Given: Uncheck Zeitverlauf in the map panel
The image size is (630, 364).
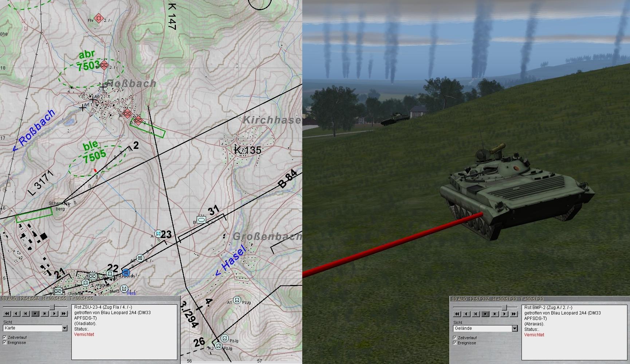Looking at the screenshot, I should (5, 337).
